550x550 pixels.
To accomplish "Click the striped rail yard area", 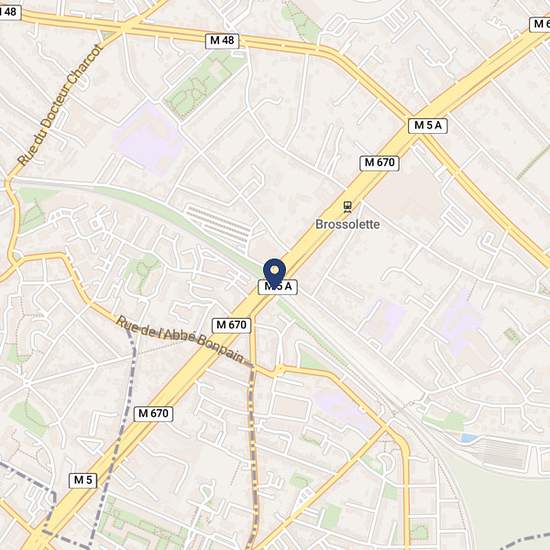I will point(218,224).
